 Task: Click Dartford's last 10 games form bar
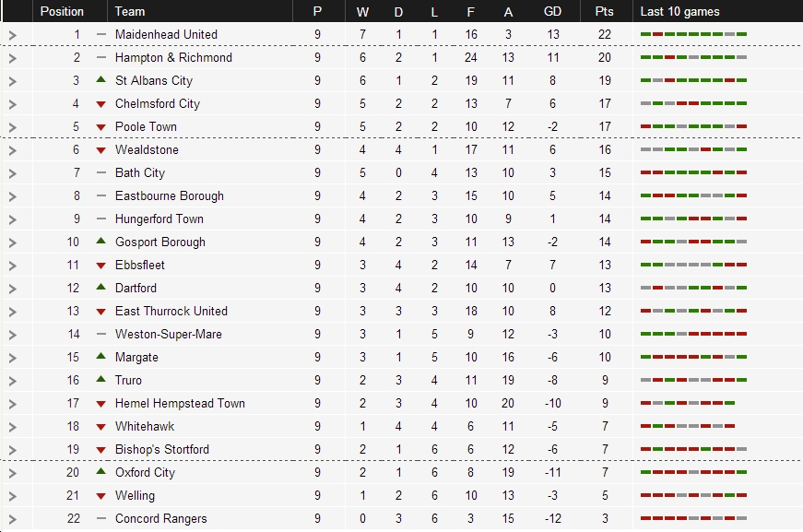click(693, 288)
